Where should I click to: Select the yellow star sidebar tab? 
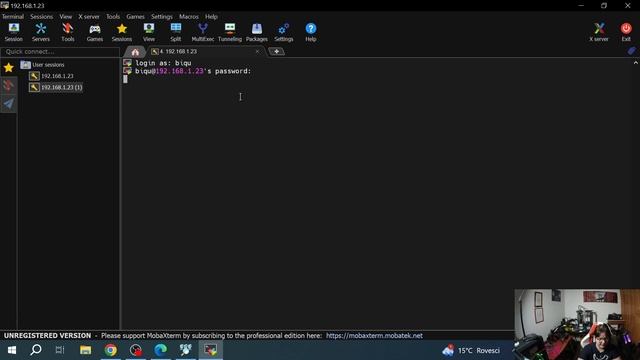click(9, 68)
